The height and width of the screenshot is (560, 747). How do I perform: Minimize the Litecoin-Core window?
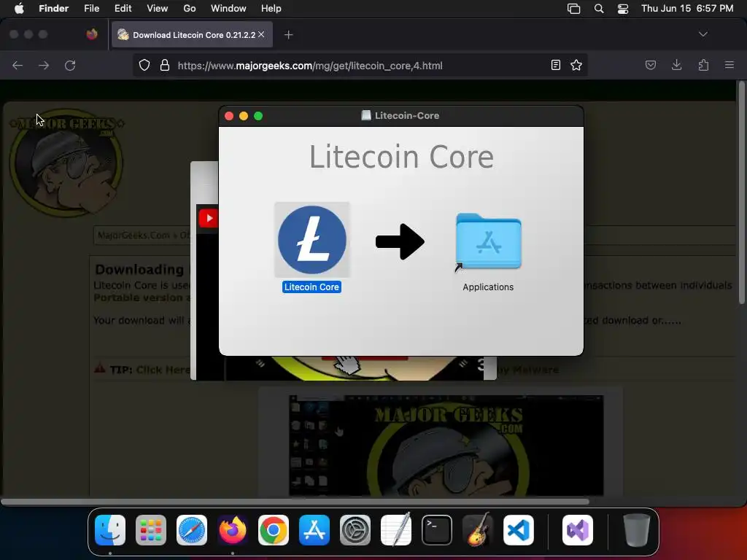pos(244,116)
